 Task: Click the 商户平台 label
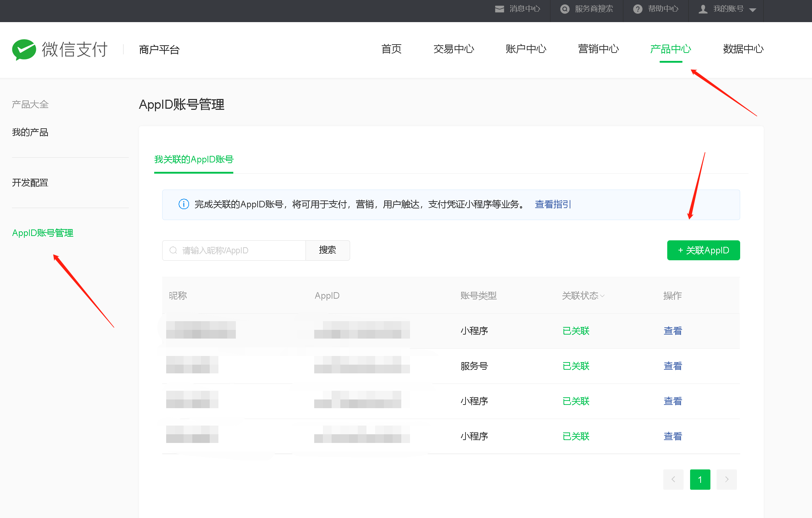click(159, 50)
